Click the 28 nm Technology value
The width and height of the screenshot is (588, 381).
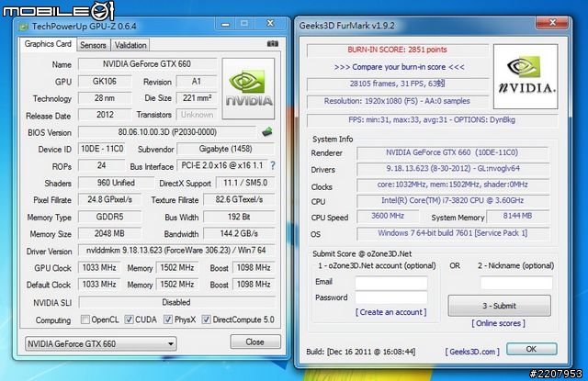point(105,98)
